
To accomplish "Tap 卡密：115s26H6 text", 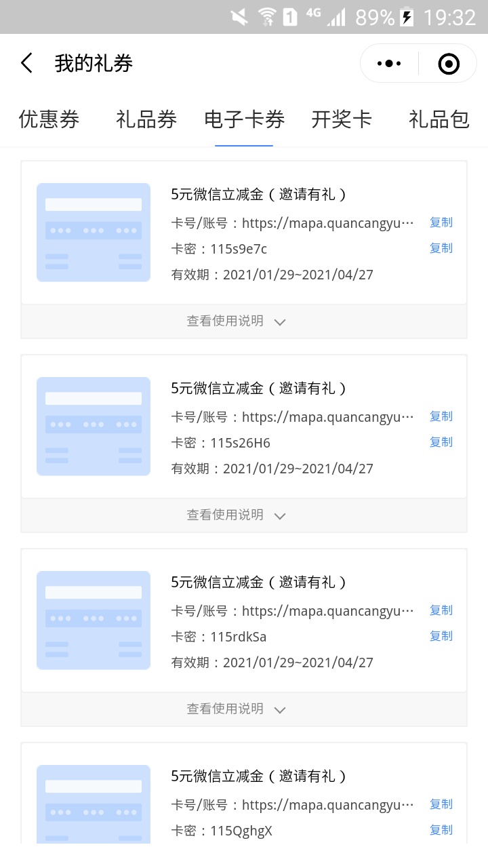I will click(220, 443).
